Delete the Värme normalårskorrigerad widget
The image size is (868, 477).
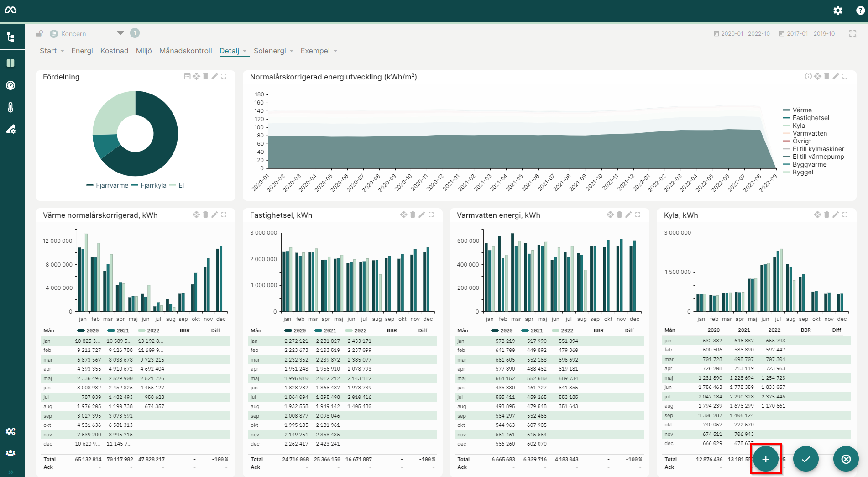click(205, 215)
